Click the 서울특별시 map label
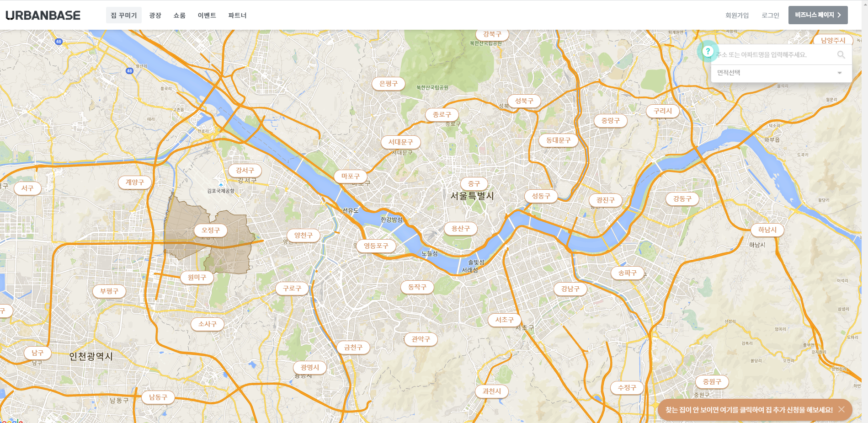This screenshot has width=868, height=423. pyautogui.click(x=472, y=196)
